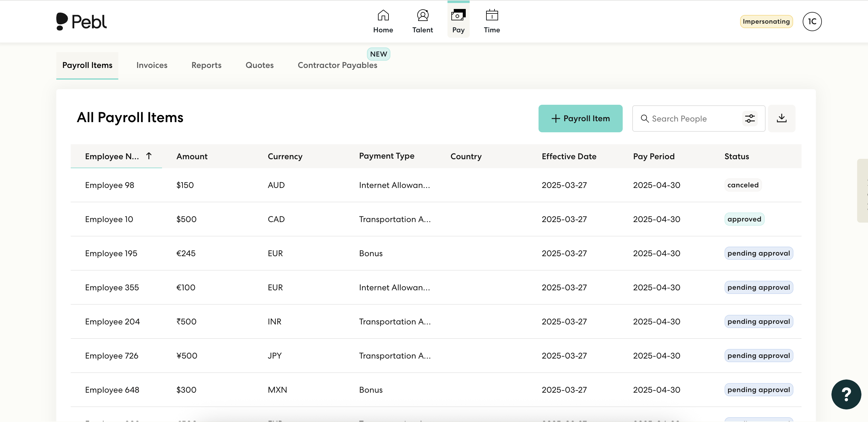Switch to the Invoices tab
The image size is (868, 422).
152,65
